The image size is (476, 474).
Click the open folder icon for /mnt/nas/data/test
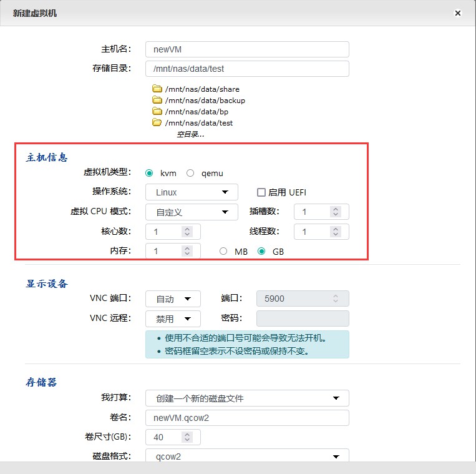click(157, 122)
